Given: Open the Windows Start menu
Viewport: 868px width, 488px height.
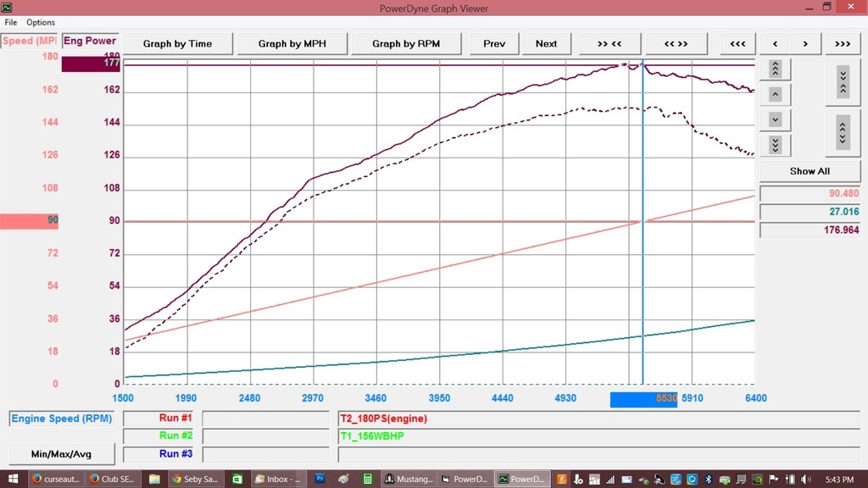Looking at the screenshot, I should point(13,480).
